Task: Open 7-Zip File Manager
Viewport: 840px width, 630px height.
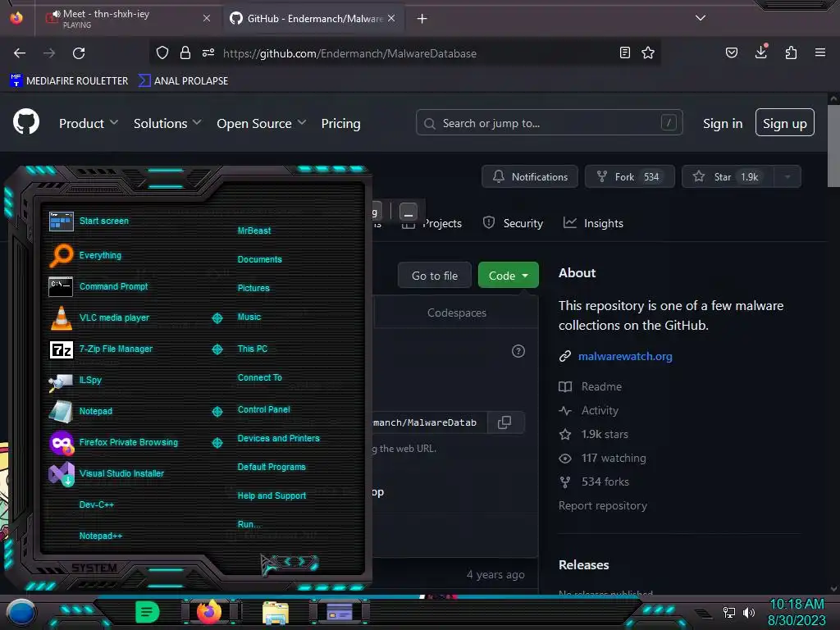Action: tap(101, 349)
